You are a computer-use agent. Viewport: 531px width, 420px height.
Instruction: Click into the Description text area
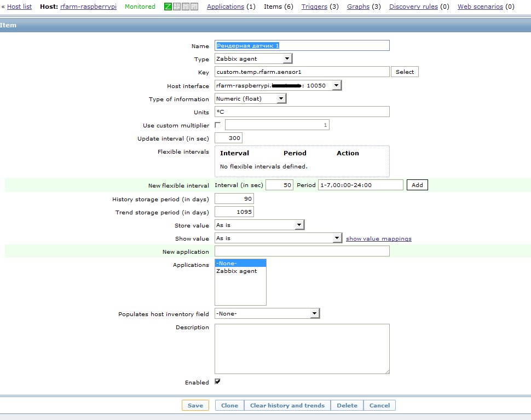point(302,348)
